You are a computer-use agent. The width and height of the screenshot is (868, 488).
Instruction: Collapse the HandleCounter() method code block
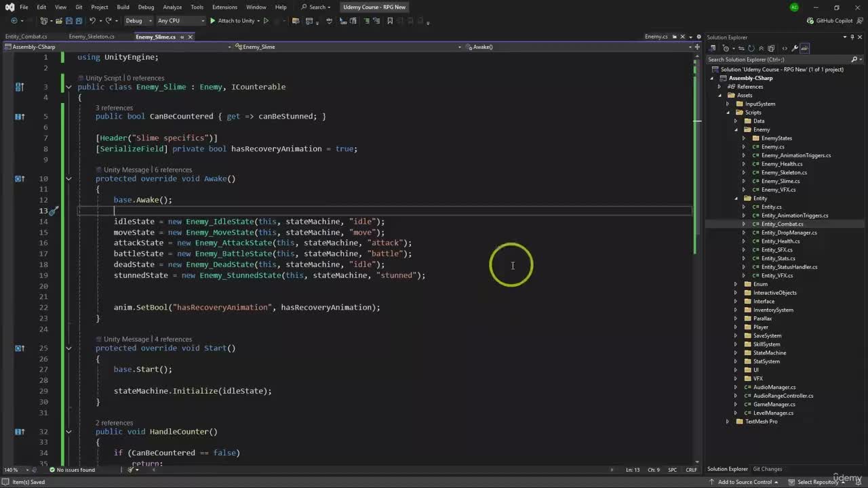[68, 432]
